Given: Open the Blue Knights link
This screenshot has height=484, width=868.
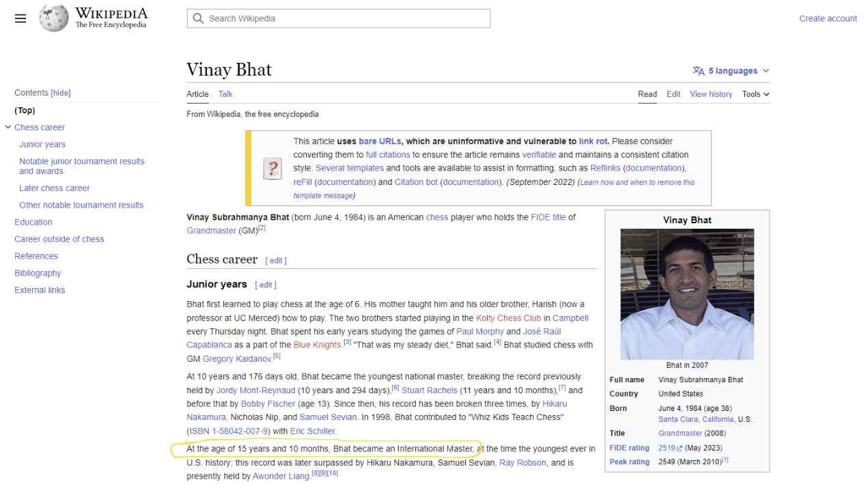Looking at the screenshot, I should coord(317,345).
